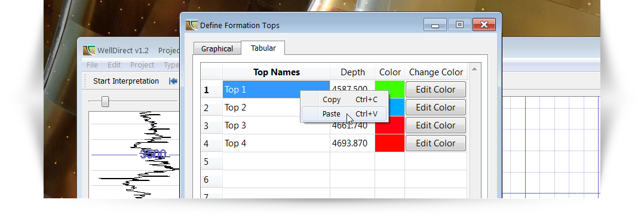Select row header 5
Screen dimensions: 644x221
(211, 161)
